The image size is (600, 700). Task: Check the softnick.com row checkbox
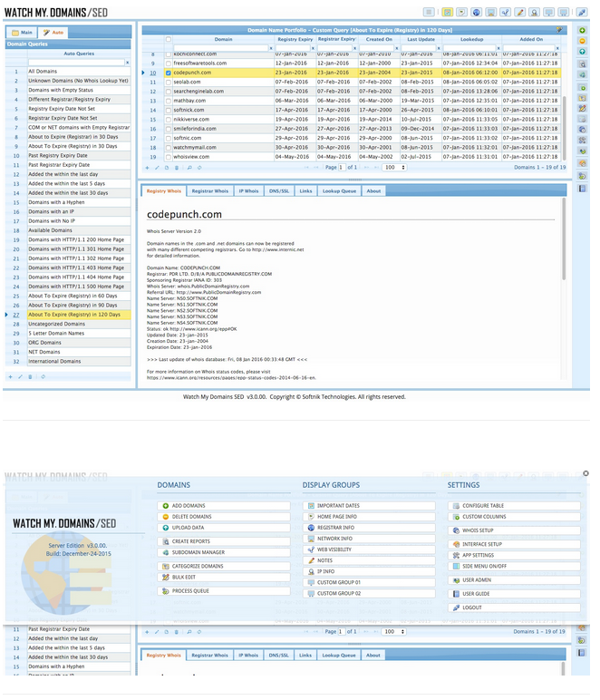click(x=169, y=111)
